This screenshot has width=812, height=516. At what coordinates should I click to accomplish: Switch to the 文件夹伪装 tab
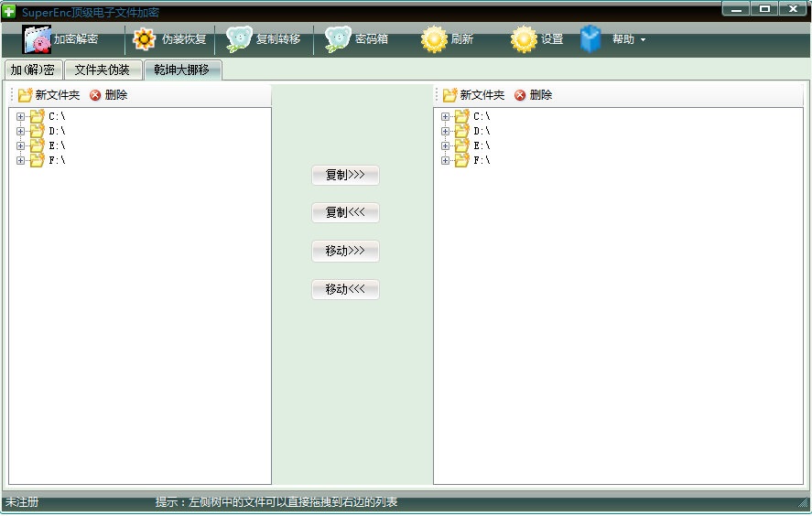[x=103, y=70]
